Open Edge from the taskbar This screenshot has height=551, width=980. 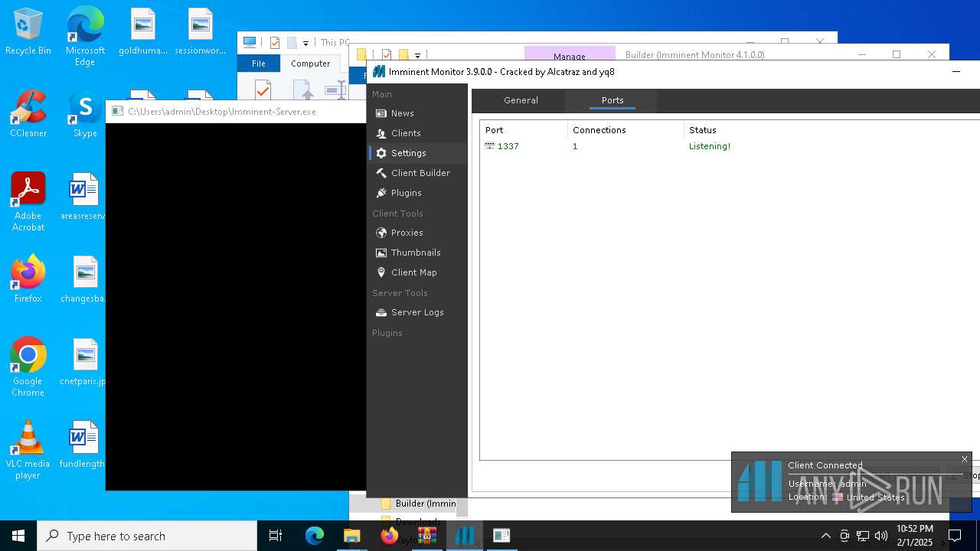pos(315,536)
